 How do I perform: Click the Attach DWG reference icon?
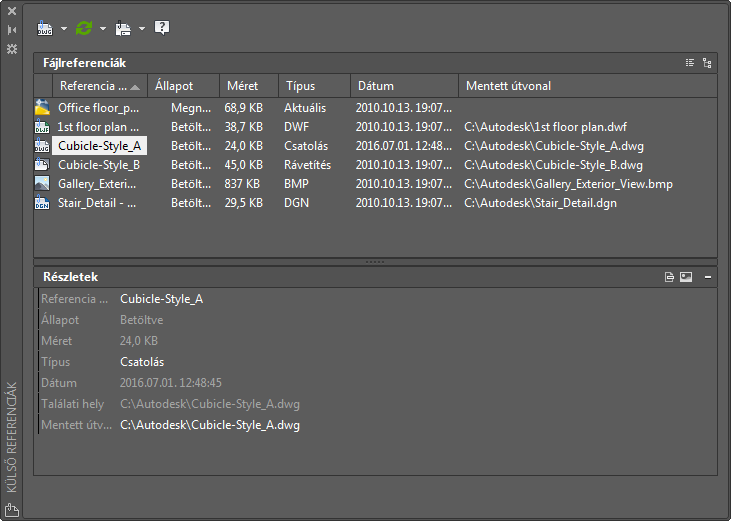tap(45, 28)
